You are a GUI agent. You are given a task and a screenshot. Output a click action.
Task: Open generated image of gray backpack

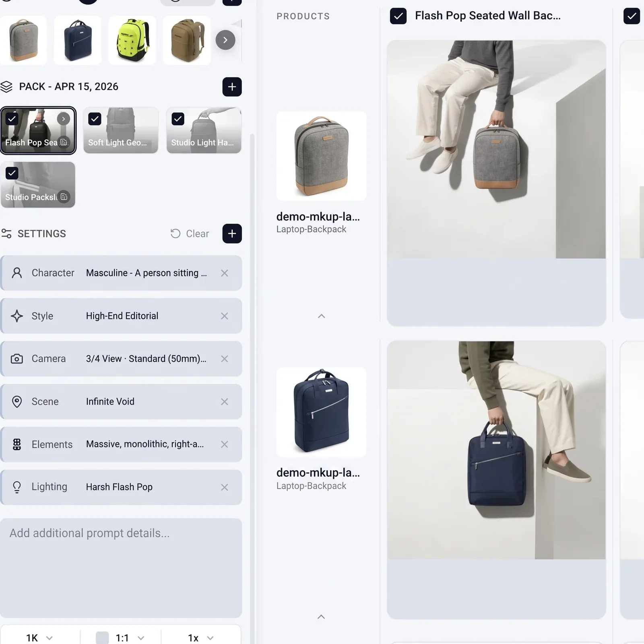click(496, 149)
